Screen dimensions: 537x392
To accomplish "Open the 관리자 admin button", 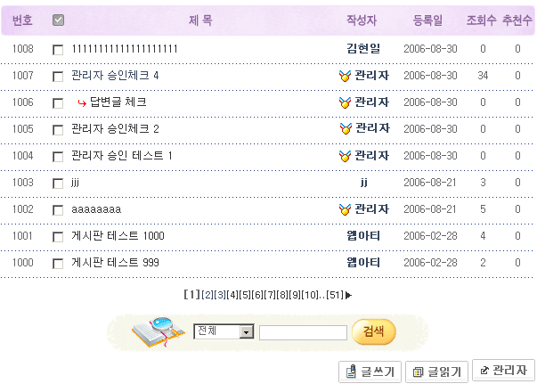I will [x=503, y=371].
